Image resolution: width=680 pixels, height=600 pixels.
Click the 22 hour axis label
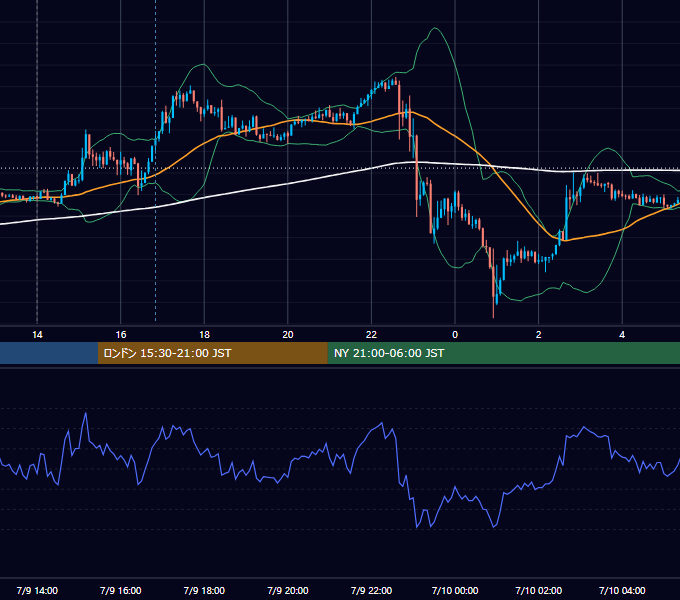tap(371, 335)
